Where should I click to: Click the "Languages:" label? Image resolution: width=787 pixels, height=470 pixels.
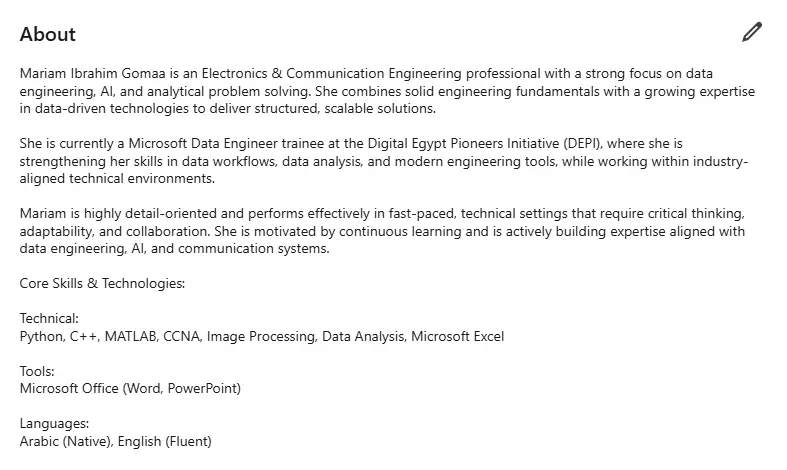54,424
